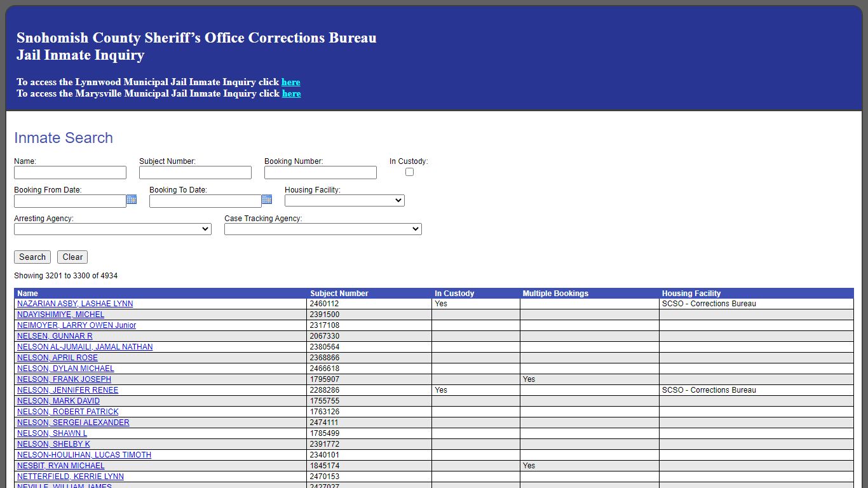Click the 'Showing 3201 to 3300 of 4934' text
Viewport: 868px width, 488px height.
pos(65,276)
